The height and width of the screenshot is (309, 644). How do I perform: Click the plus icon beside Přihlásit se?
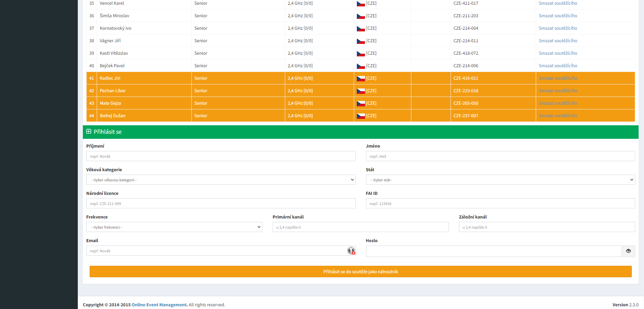pos(89,131)
